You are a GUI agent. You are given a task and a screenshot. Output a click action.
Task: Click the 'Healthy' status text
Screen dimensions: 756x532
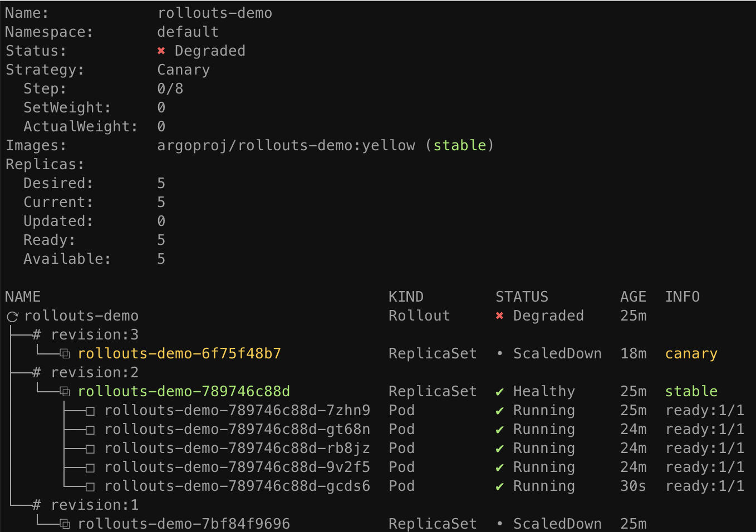tap(544, 391)
